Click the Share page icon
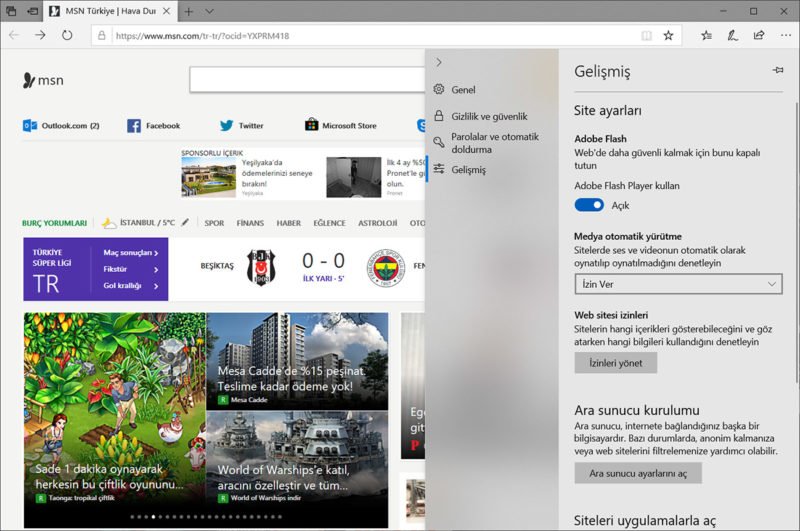 click(759, 35)
